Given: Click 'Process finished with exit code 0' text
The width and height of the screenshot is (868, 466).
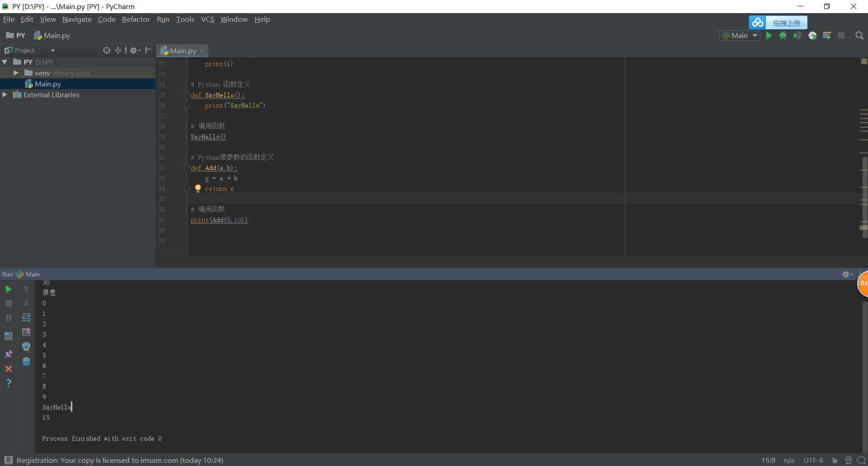Looking at the screenshot, I should pyautogui.click(x=102, y=438).
